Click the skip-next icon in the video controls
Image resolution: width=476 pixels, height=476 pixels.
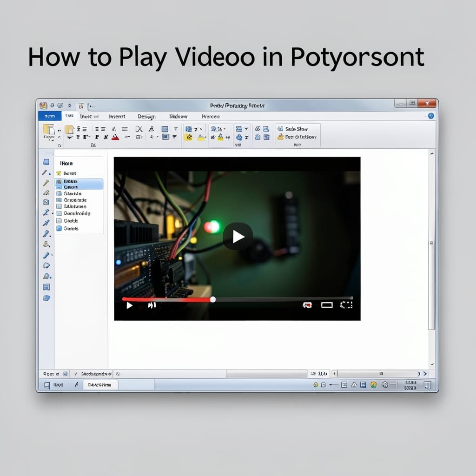click(152, 305)
